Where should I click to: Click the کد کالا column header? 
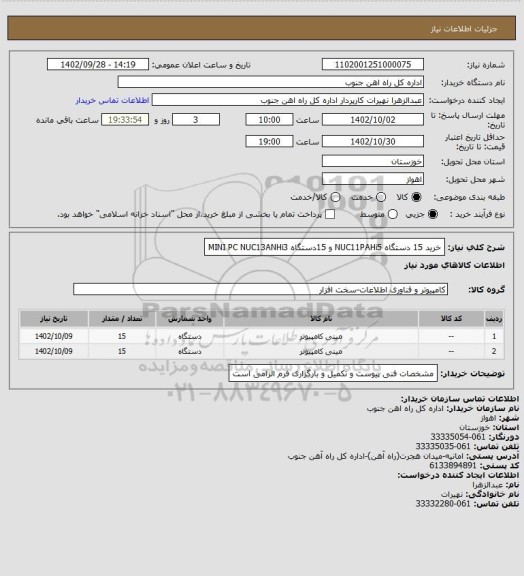click(451, 318)
